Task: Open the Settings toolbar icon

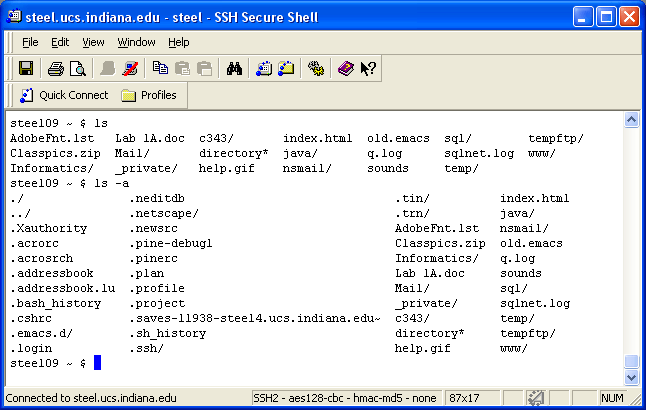Action: click(316, 68)
